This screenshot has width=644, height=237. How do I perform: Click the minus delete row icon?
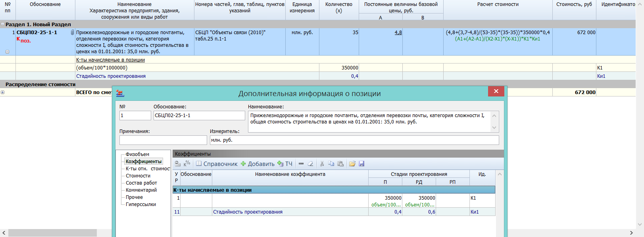pyautogui.click(x=301, y=164)
